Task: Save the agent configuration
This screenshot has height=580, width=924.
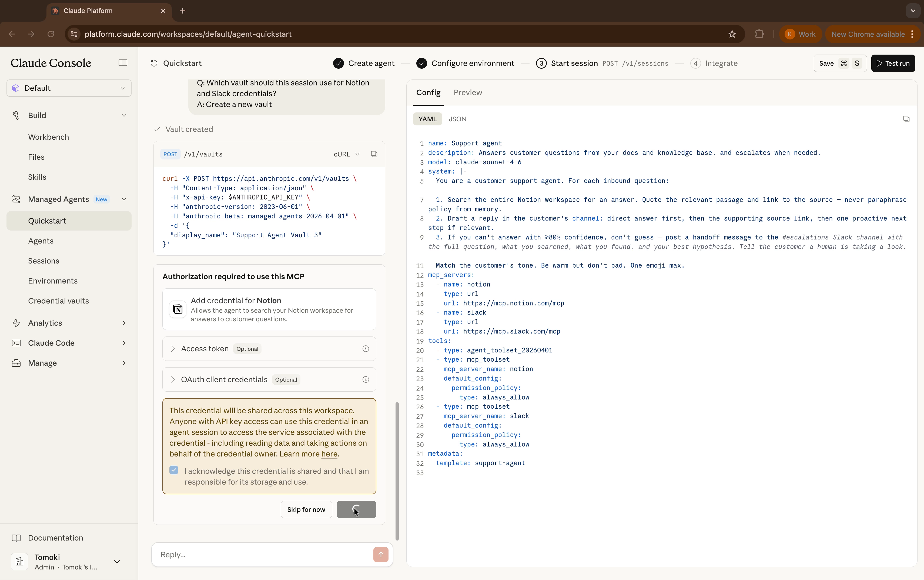Action: (x=840, y=63)
